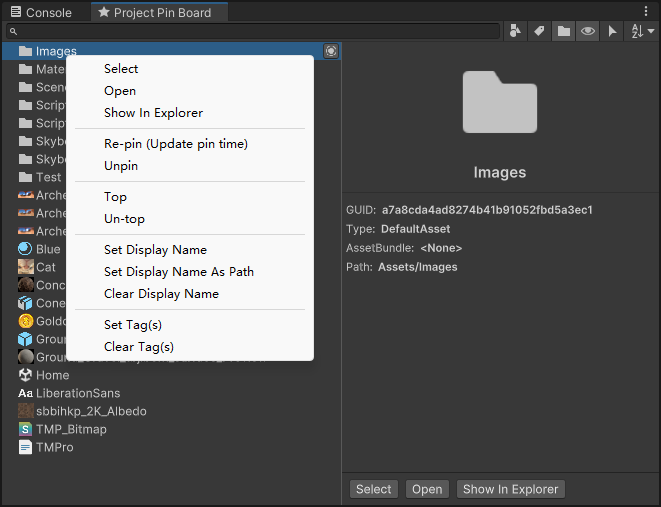
Task: Toggle the pointer sync-selection icon in toolbar
Action: 612,31
